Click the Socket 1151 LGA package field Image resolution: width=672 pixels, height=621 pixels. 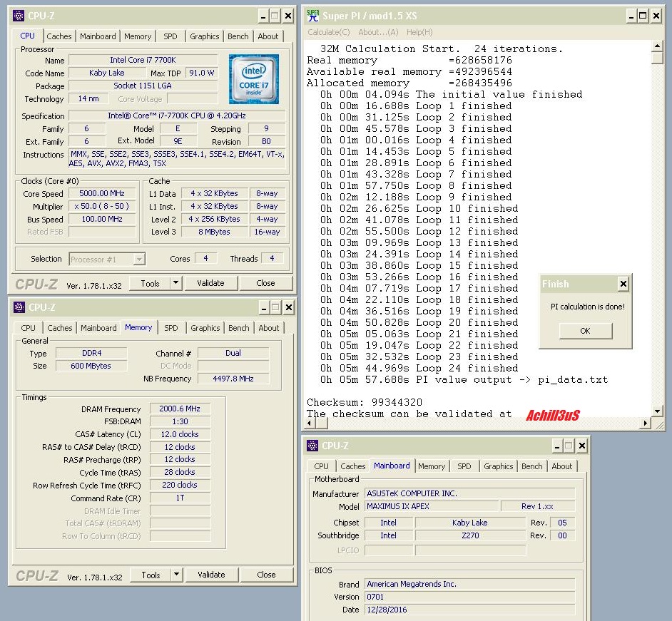pos(143,86)
